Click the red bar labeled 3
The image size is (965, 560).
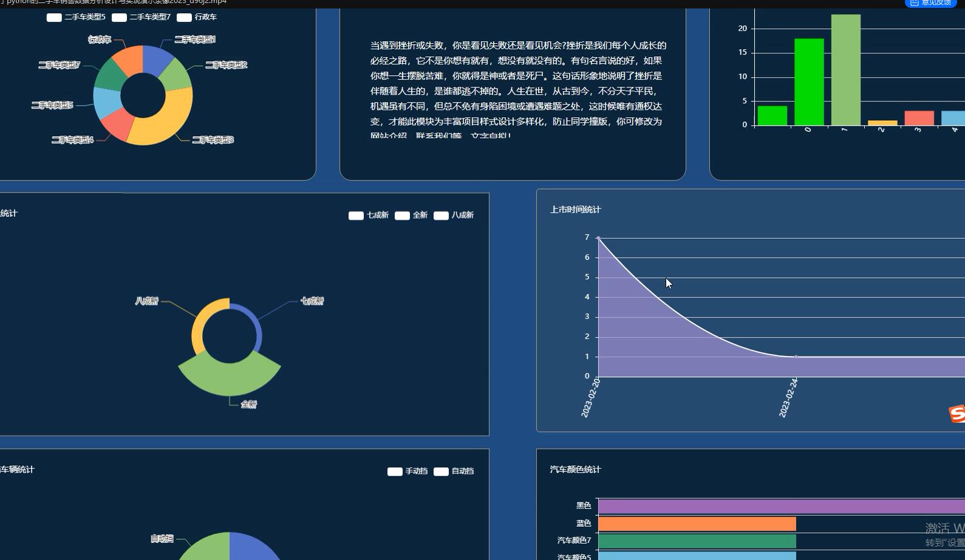(919, 118)
